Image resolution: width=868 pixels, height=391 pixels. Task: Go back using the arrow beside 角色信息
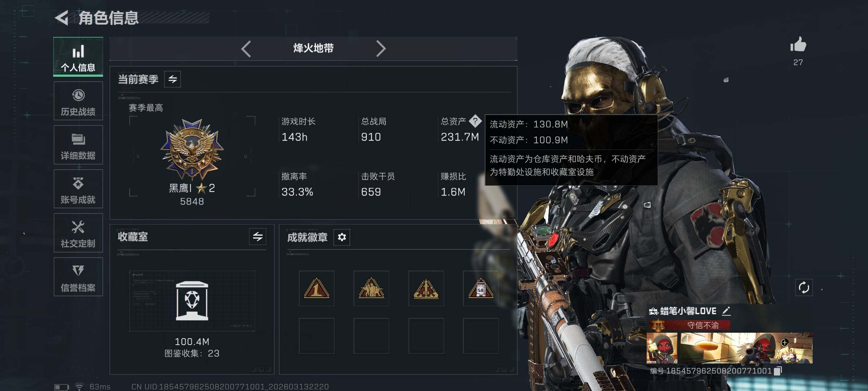click(62, 18)
